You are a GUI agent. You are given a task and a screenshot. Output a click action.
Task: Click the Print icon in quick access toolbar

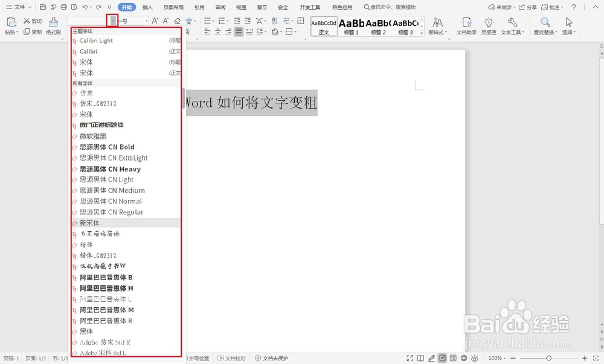coord(64,7)
